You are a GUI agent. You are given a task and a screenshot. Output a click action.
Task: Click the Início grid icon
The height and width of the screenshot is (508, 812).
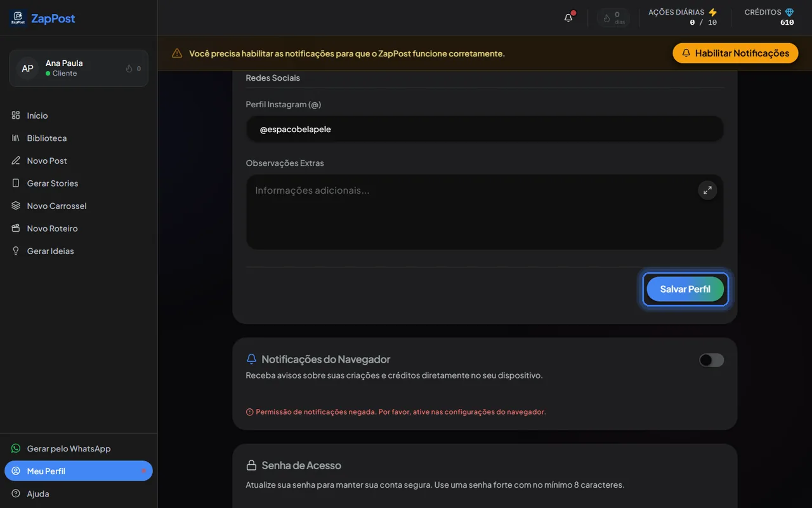click(16, 115)
